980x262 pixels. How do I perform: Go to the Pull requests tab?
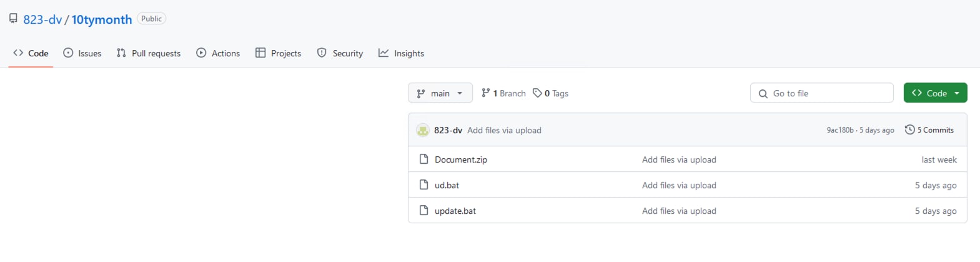149,53
